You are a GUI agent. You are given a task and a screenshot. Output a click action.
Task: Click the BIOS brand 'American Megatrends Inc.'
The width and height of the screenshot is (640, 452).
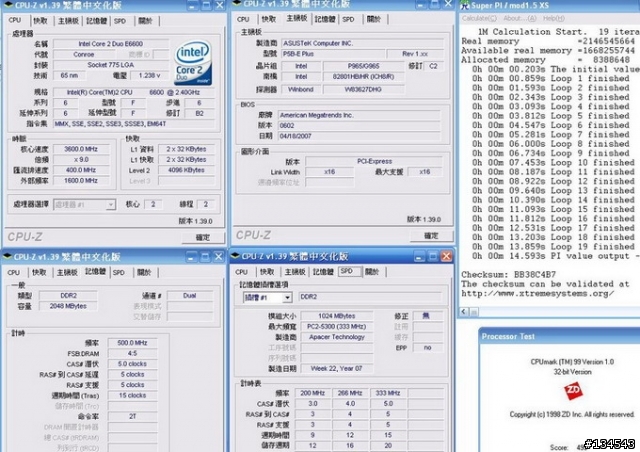click(x=359, y=115)
